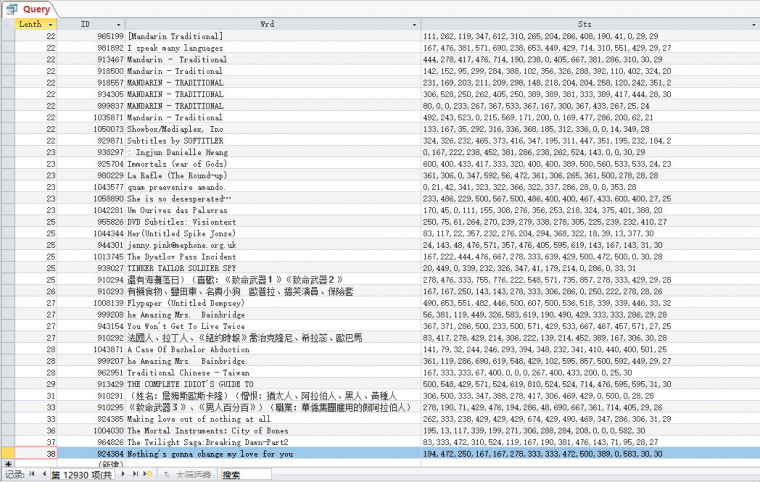Click cell 'THE COMPLETE IDIOT'S GUIDE TO'
Viewport: 760px width, 482px height.
tap(273, 384)
